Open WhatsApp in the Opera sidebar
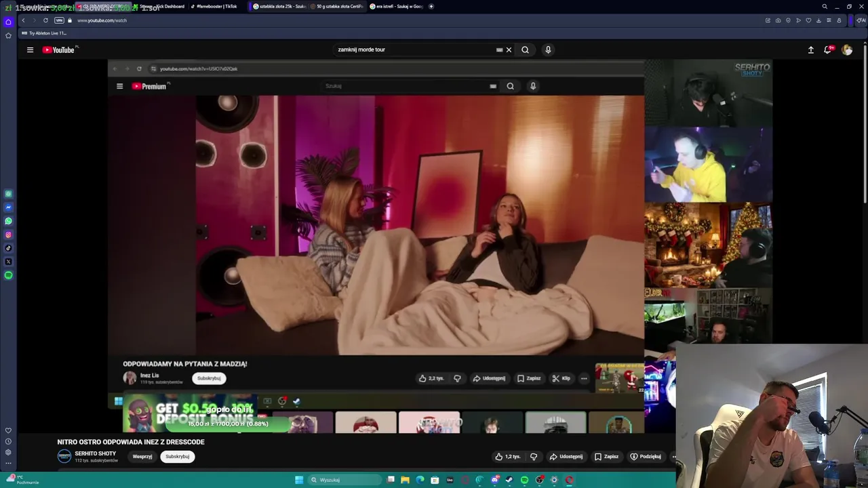Viewport: 868px width, 488px height. click(x=8, y=221)
